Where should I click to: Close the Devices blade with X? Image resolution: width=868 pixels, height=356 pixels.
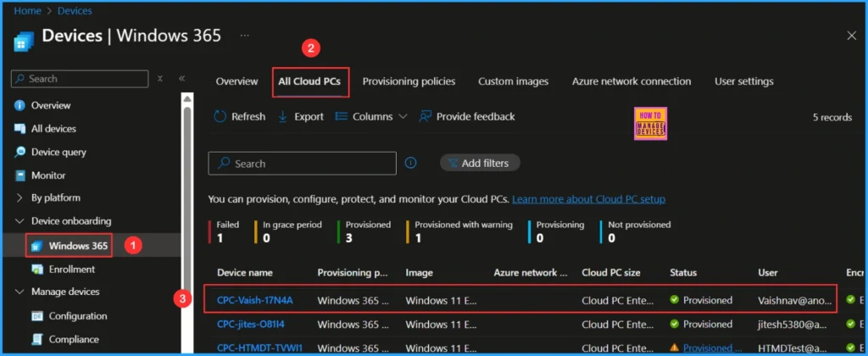[x=851, y=36]
